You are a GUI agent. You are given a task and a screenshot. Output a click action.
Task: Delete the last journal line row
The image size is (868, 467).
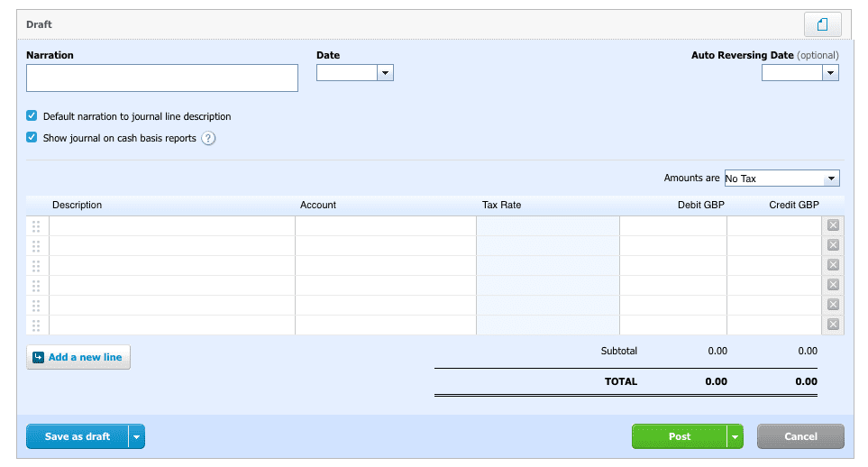click(x=833, y=325)
